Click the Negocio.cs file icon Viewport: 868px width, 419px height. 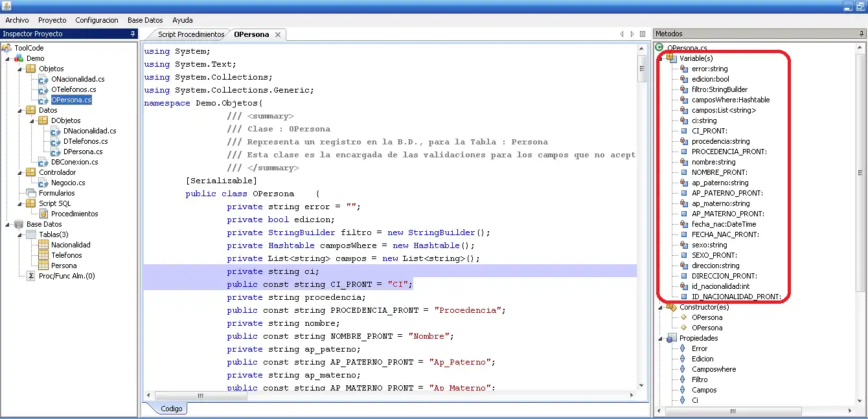pyautogui.click(x=43, y=183)
